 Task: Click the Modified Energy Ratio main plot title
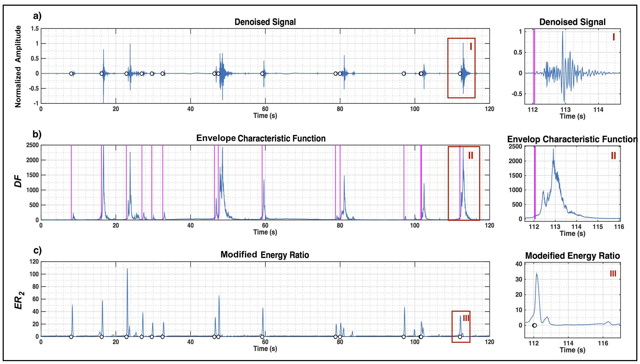pyautogui.click(x=265, y=255)
